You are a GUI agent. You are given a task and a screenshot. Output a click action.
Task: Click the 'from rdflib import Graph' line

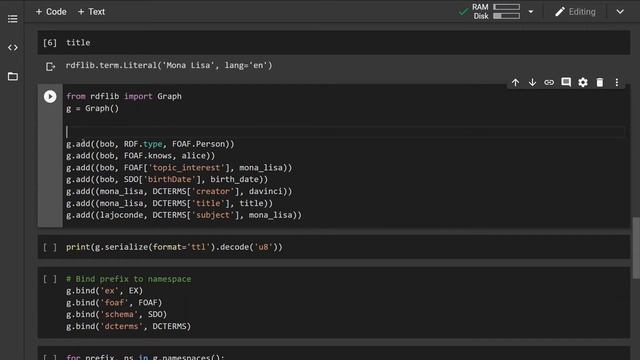(x=124, y=96)
